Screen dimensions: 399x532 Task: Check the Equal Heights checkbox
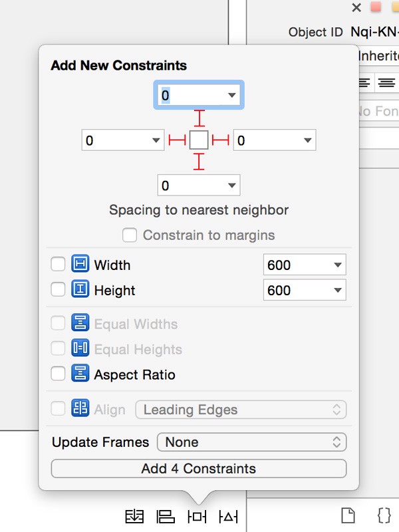point(58,348)
